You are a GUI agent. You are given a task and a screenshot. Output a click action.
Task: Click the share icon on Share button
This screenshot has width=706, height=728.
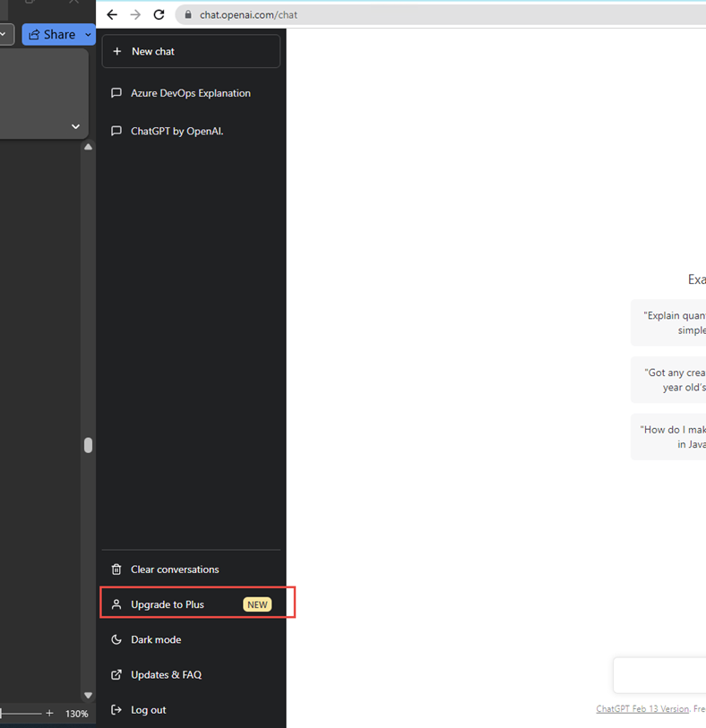point(34,34)
